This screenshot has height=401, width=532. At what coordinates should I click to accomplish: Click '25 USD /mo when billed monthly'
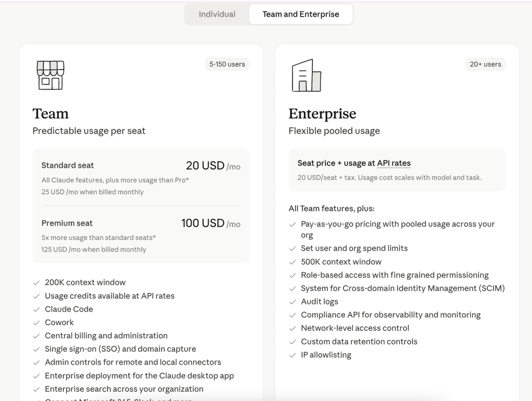[92, 192]
